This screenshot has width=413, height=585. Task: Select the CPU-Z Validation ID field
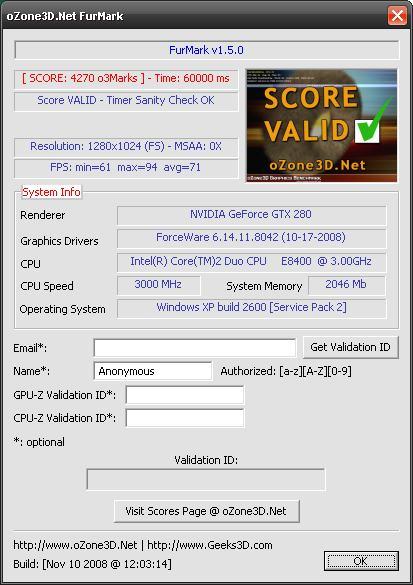(185, 418)
